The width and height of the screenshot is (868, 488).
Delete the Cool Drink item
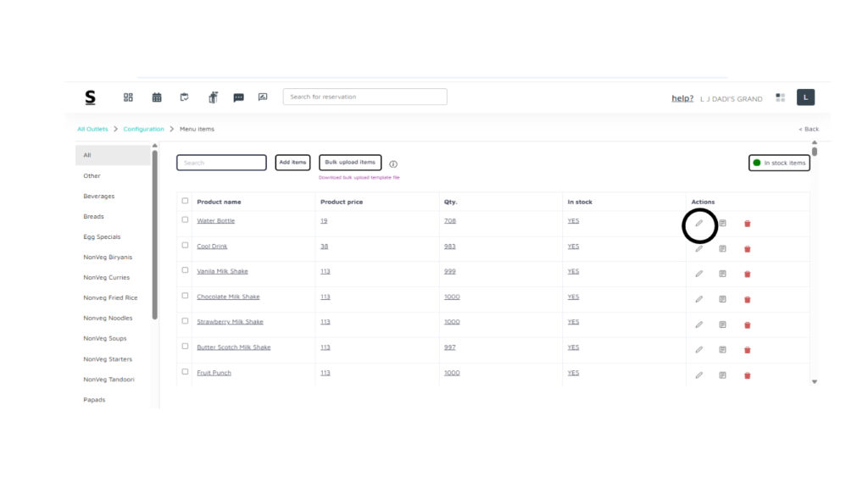[747, 249]
